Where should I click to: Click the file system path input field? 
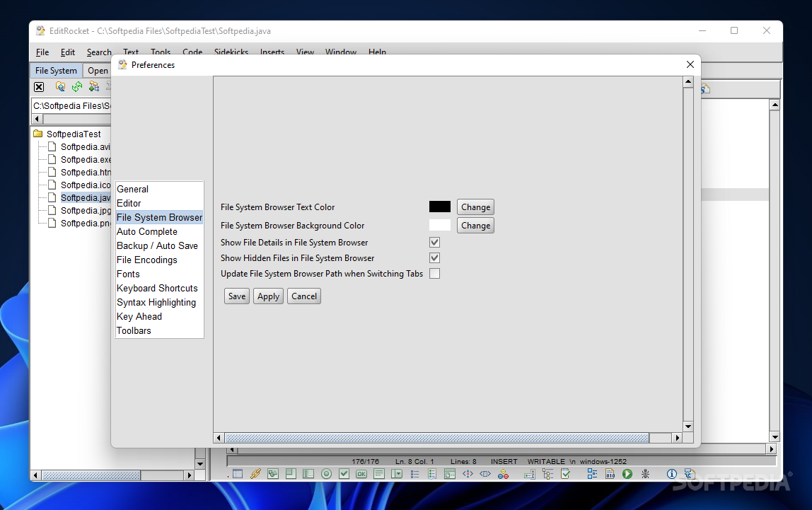(71, 105)
